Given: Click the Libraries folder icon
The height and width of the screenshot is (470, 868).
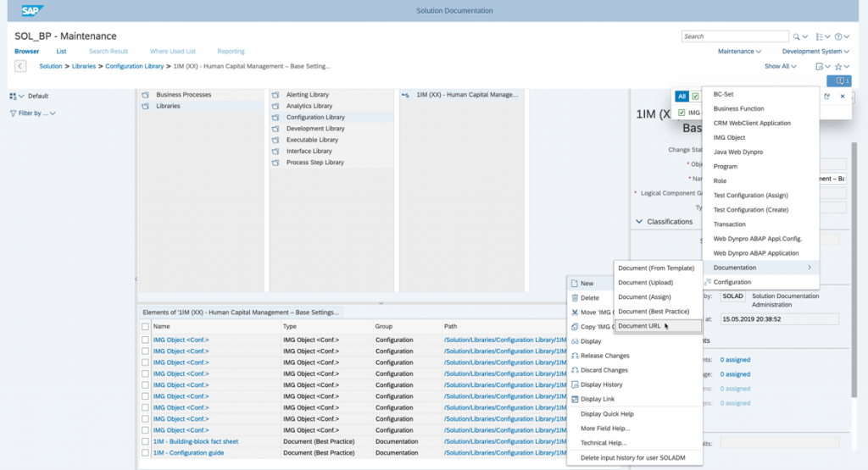Looking at the screenshot, I should (146, 106).
